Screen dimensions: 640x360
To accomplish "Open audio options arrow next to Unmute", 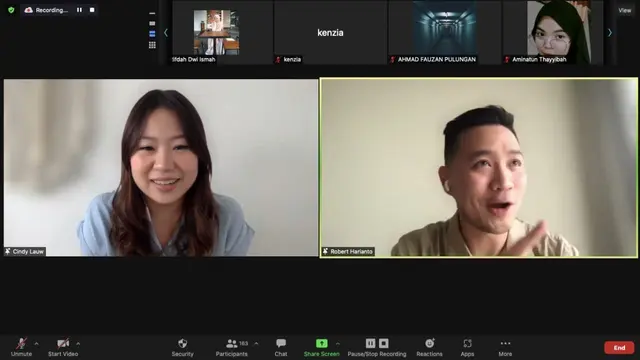I will pyautogui.click(x=36, y=344).
